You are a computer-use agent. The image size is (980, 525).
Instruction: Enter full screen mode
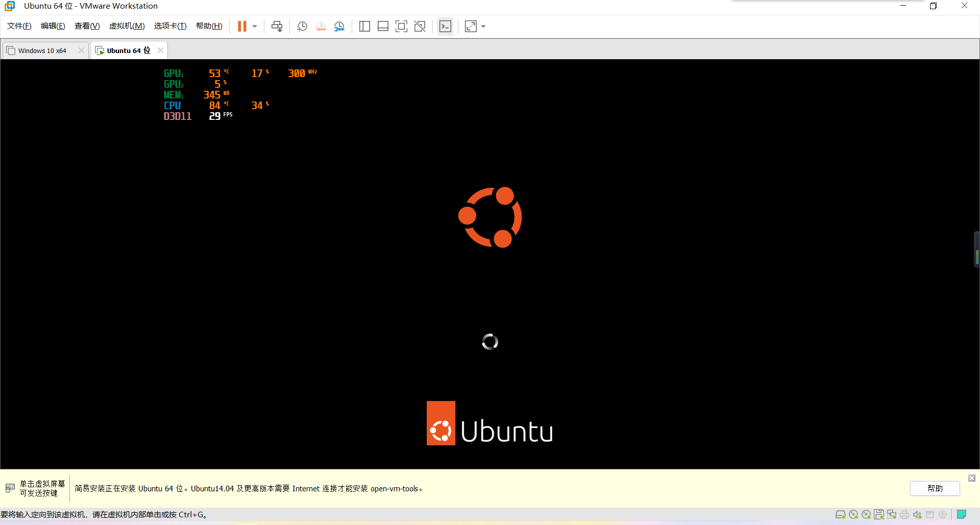(x=401, y=26)
